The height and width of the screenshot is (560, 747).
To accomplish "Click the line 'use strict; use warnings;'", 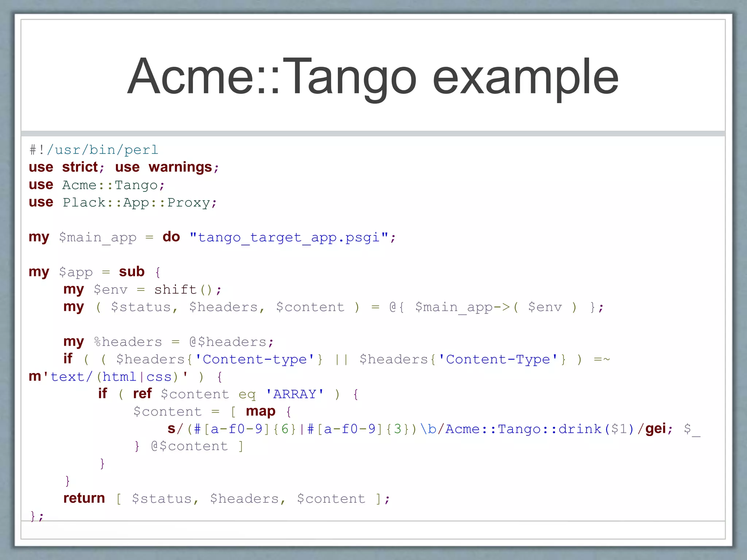I will [x=124, y=167].
